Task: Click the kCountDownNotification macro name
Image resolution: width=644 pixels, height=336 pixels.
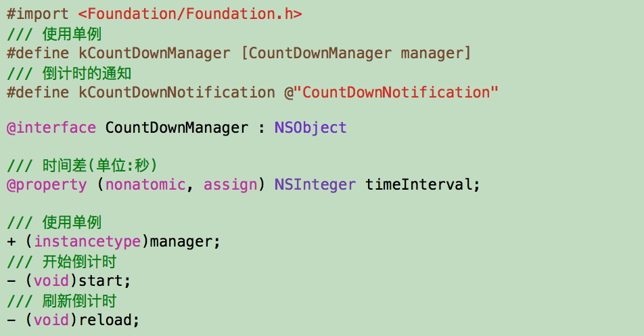Action: tap(177, 92)
